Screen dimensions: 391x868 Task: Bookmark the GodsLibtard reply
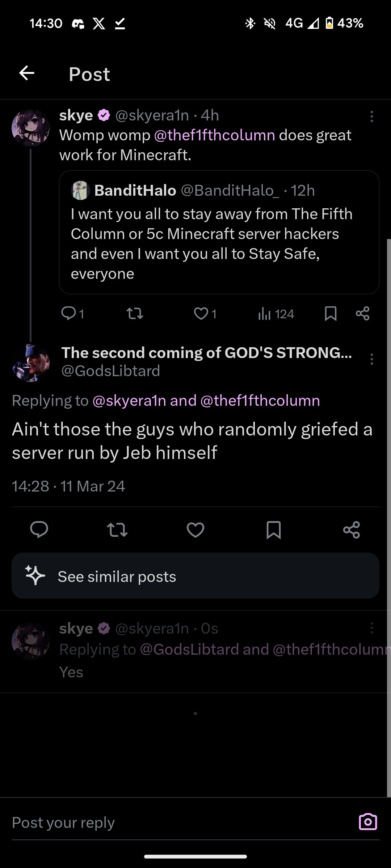273,530
